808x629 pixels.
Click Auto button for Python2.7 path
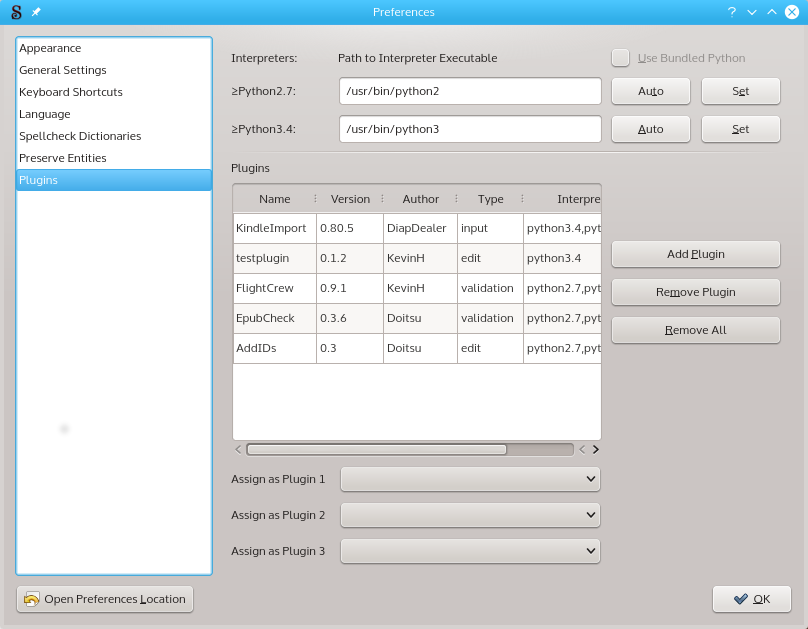pos(650,91)
